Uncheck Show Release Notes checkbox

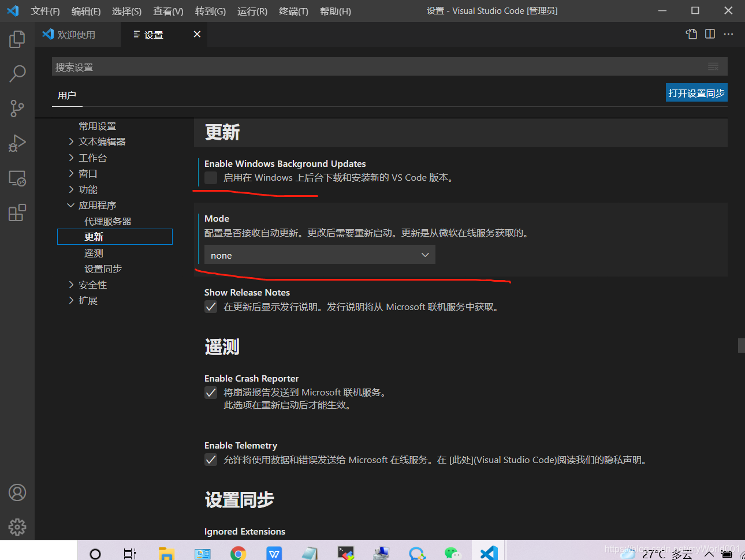pos(211,307)
